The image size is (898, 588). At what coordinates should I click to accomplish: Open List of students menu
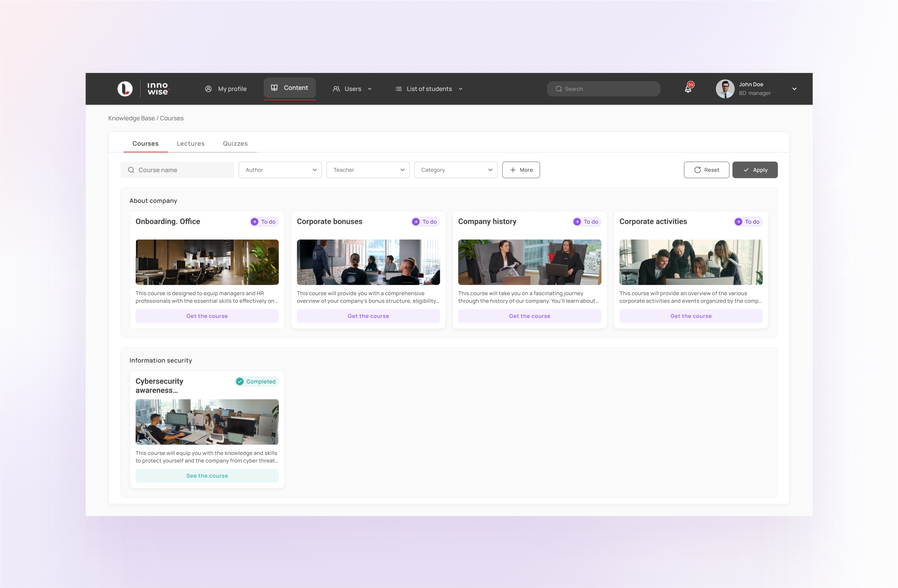(429, 89)
